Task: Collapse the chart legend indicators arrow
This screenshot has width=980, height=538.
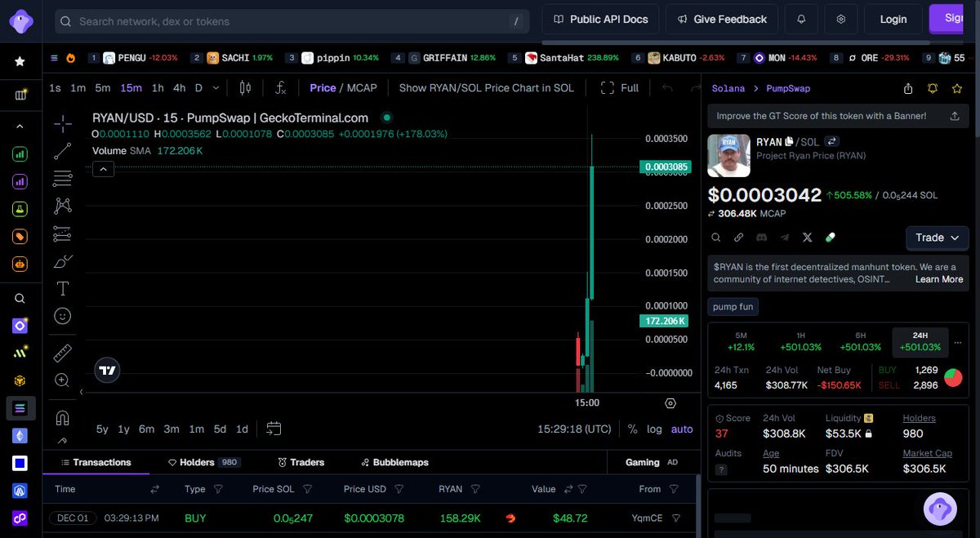Action: (104, 169)
